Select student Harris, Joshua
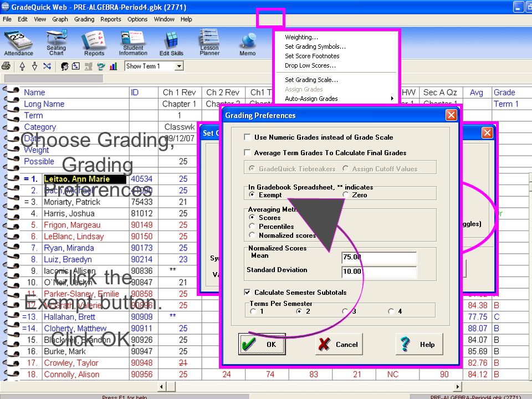 [69, 213]
